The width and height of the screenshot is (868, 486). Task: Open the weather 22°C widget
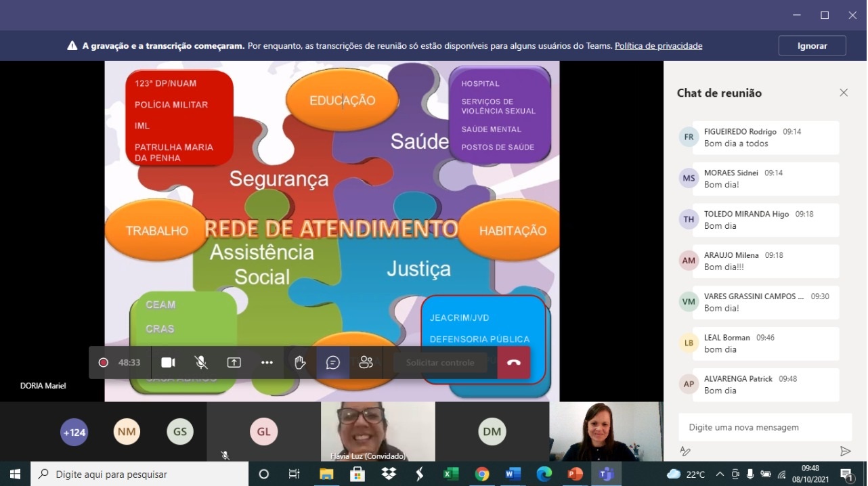point(686,474)
